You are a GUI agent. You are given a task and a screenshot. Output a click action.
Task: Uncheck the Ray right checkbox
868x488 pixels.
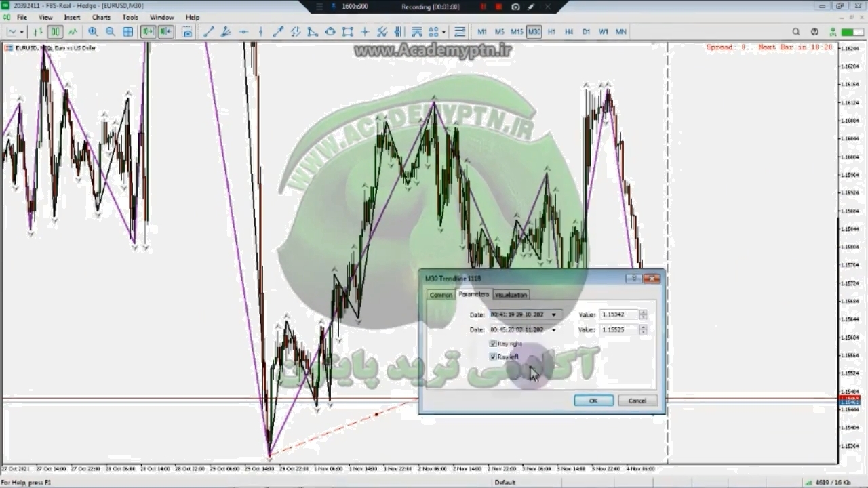(x=493, y=344)
